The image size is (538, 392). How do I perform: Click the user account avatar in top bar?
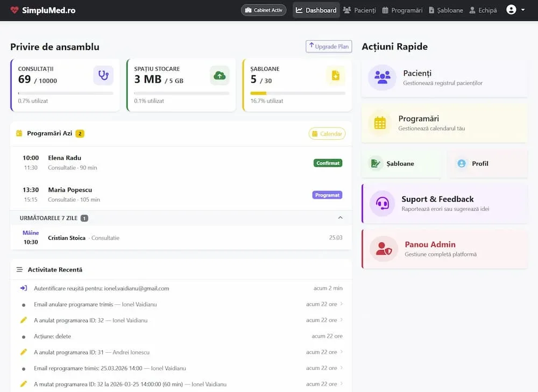pyautogui.click(x=511, y=10)
